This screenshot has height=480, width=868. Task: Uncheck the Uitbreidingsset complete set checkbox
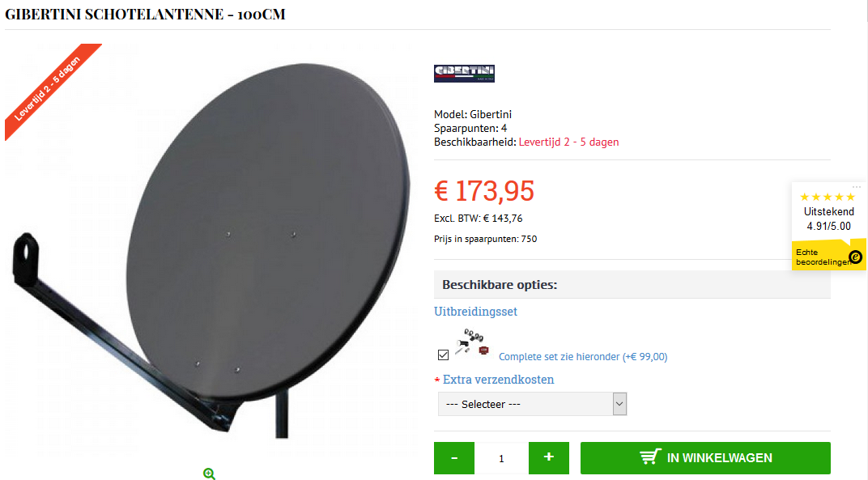(443, 355)
